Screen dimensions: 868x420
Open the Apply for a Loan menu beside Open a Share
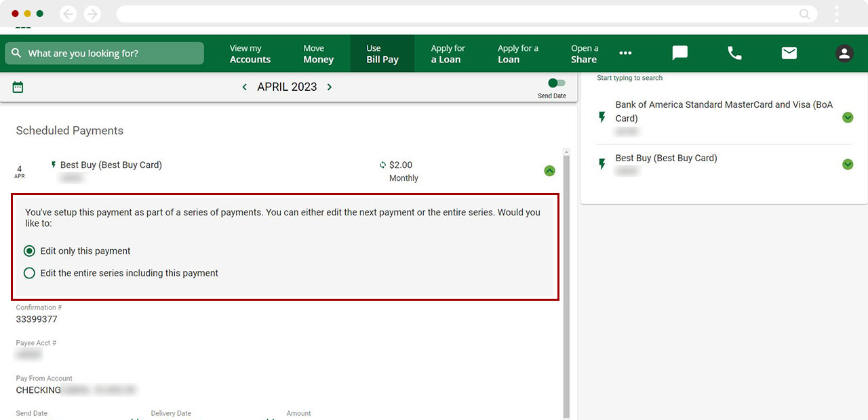tap(518, 54)
